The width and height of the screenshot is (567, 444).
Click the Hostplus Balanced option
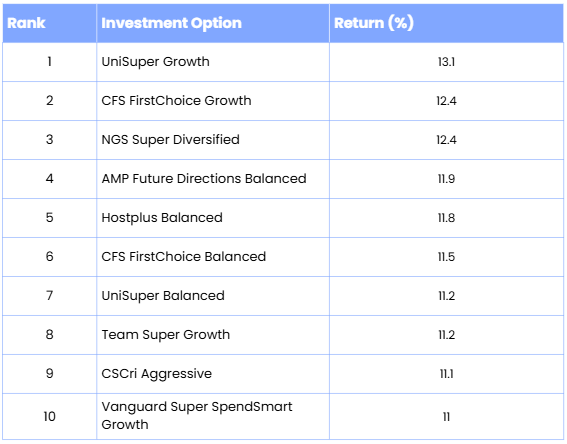coord(162,218)
